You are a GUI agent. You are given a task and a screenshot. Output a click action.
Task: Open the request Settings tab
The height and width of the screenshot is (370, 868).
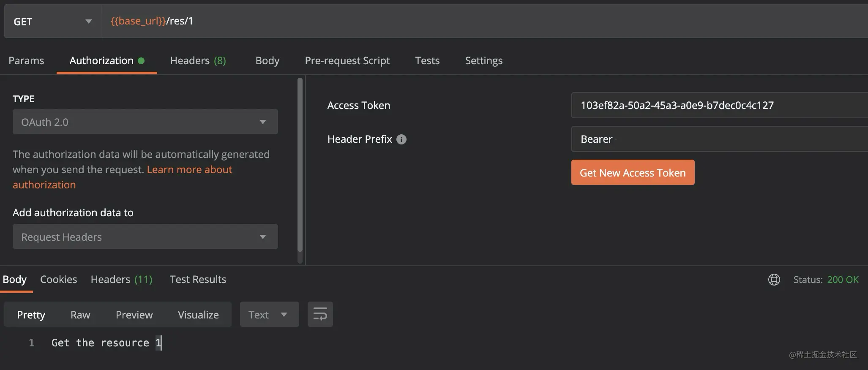[484, 61]
